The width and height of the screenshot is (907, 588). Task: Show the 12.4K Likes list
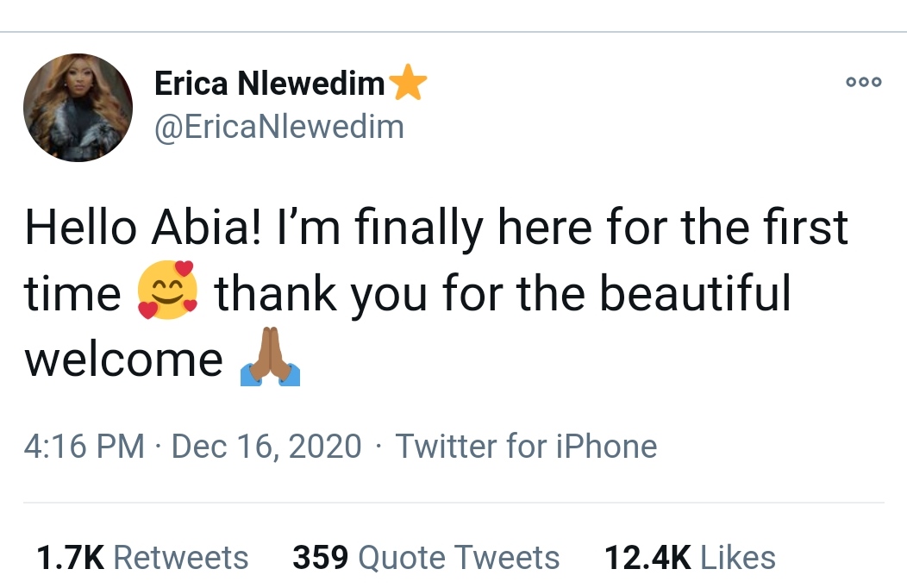click(690, 558)
